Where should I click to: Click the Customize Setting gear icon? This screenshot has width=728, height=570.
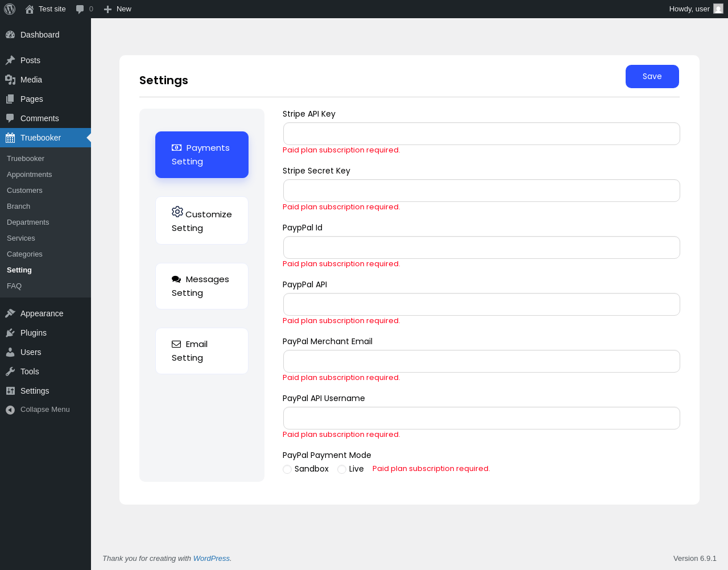177,212
